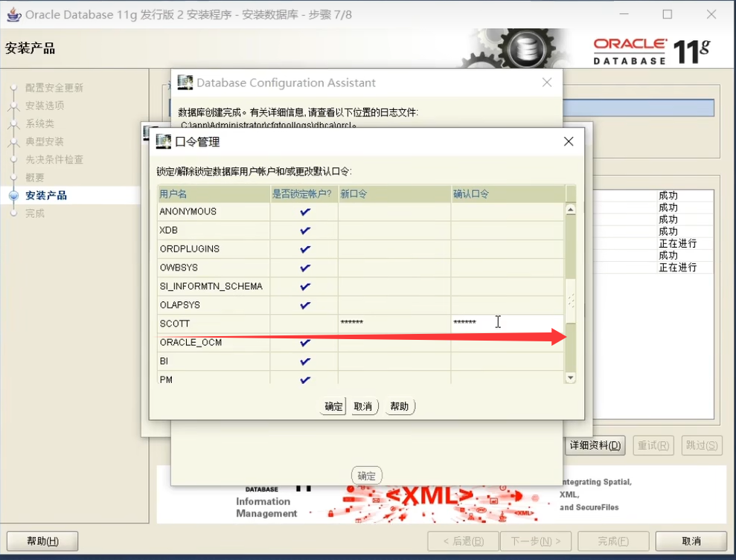Click 确定 in Database Configuration Assistant window
The height and width of the screenshot is (560, 736).
(x=367, y=475)
